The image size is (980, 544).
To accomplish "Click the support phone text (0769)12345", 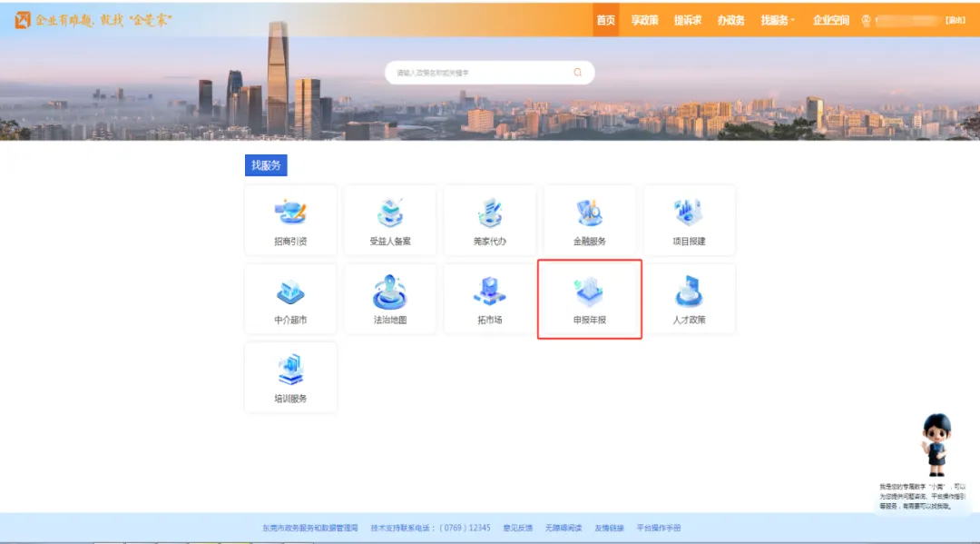I will click(465, 528).
